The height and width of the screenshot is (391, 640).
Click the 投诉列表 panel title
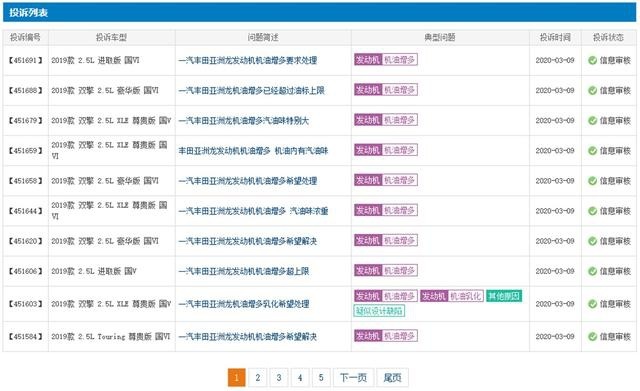(x=29, y=13)
